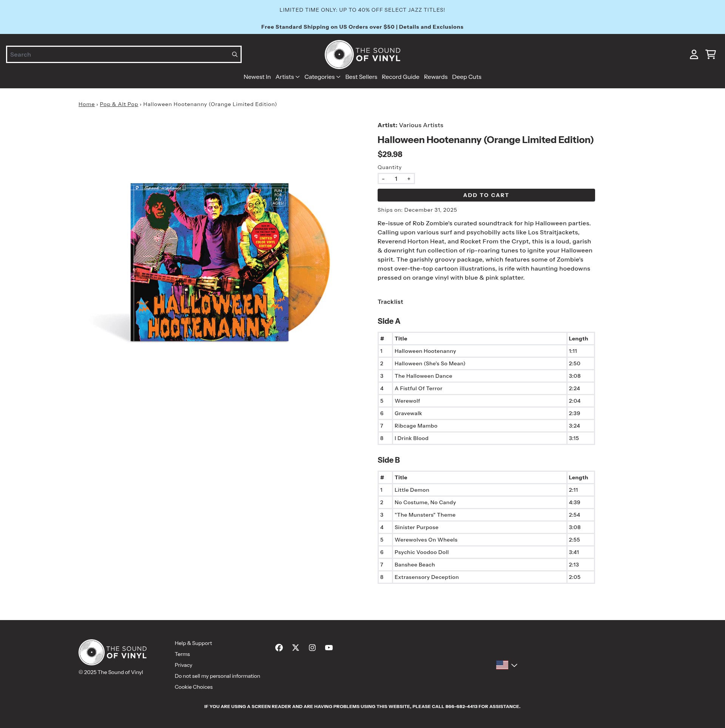The width and height of the screenshot is (725, 728).
Task: Open the YouTube icon in footer
Action: pos(329,648)
